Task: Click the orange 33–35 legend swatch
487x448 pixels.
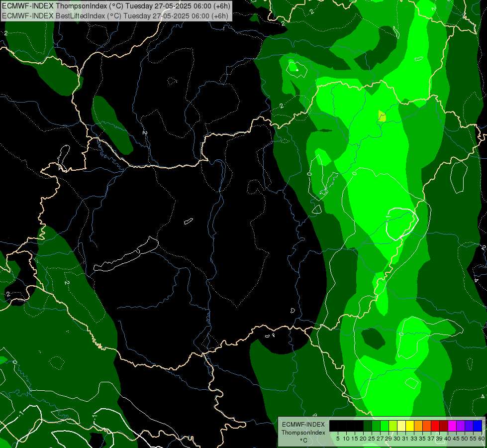Action: click(418, 426)
